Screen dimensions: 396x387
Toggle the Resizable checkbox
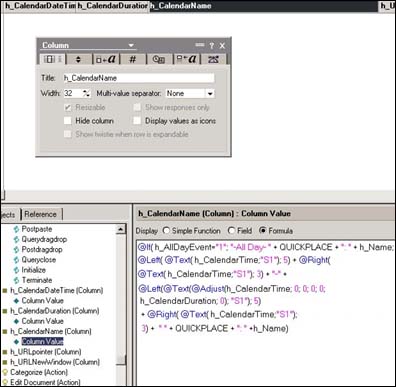(68, 107)
